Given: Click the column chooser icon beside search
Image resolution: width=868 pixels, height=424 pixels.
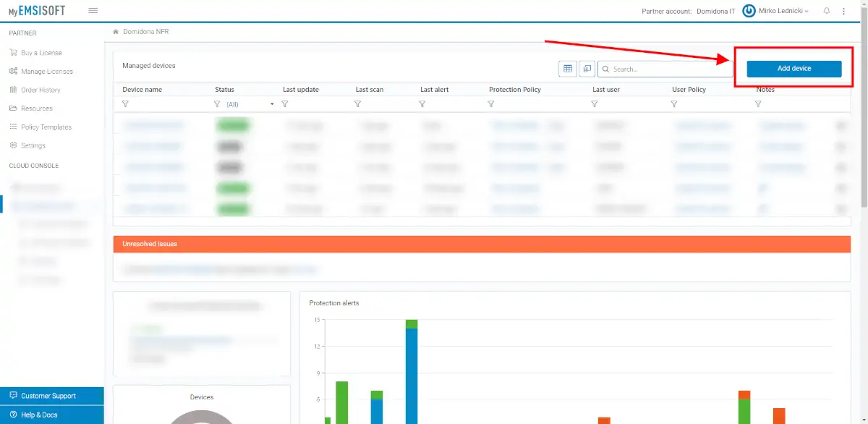Looking at the screenshot, I should 587,69.
